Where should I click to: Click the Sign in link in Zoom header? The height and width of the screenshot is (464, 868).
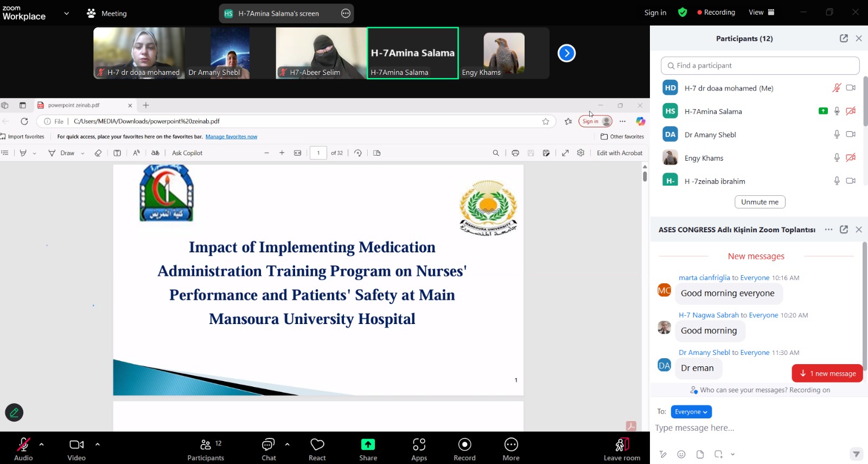pyautogui.click(x=655, y=12)
